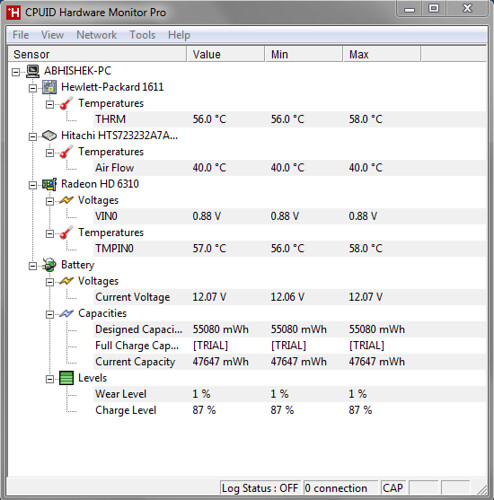Collapse the Battery Levels section
Viewport: 494px width, 500px height.
[50, 379]
